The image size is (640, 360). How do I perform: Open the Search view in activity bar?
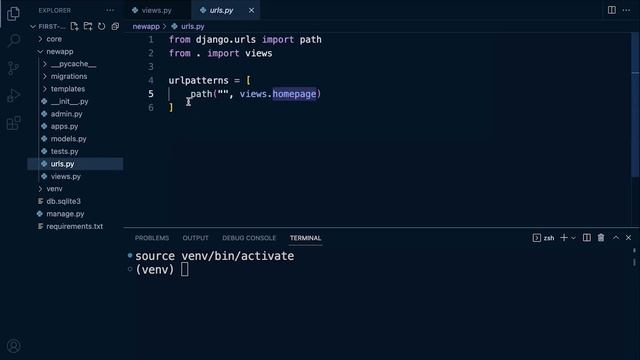coord(13,40)
